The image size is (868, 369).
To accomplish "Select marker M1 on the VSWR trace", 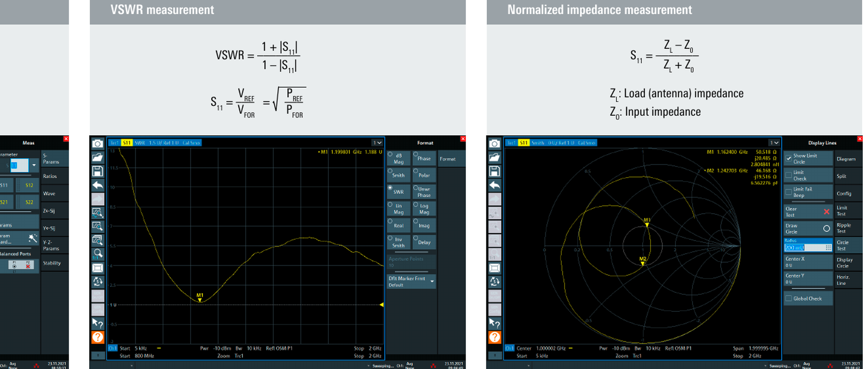I will (200, 298).
